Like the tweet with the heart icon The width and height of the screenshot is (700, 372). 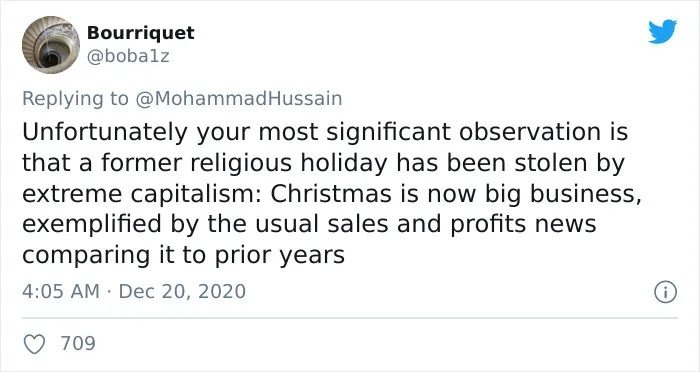[x=34, y=344]
